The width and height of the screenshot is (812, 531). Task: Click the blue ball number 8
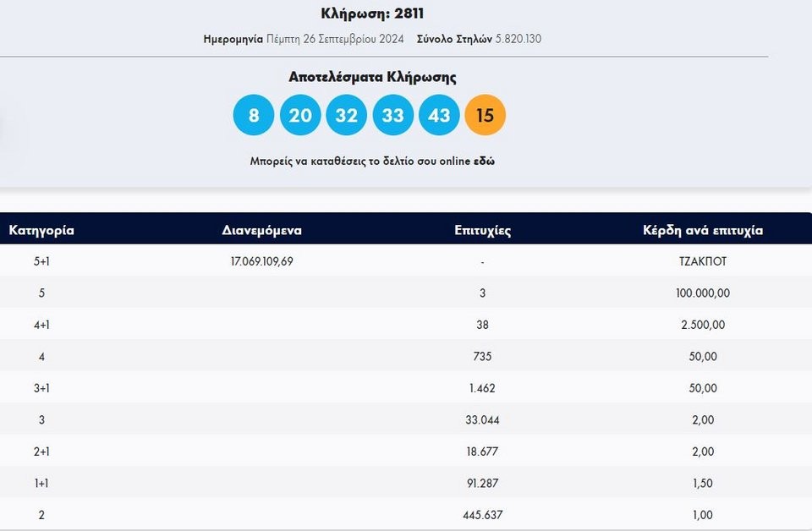(x=254, y=115)
